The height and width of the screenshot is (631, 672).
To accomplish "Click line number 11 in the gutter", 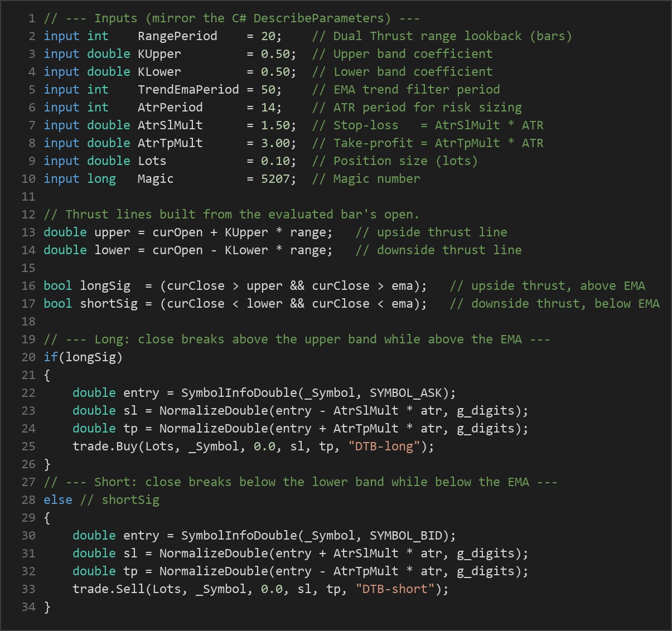I will point(28,197).
